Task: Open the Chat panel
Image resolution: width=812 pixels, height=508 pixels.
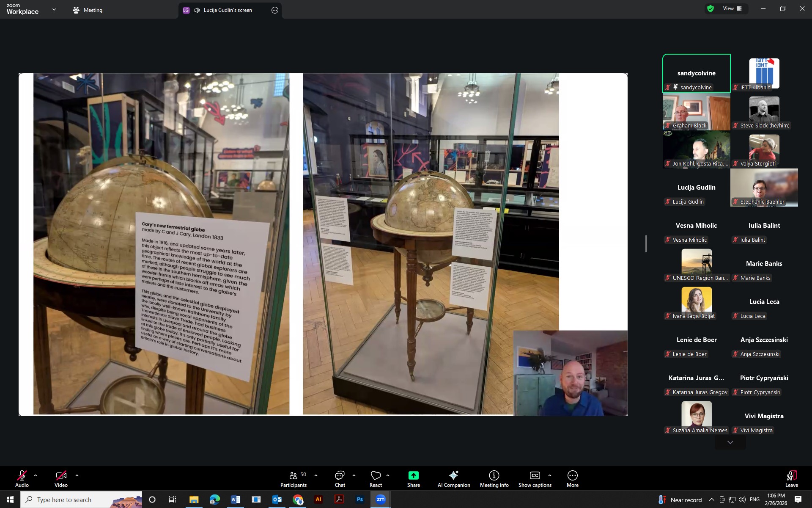Action: pyautogui.click(x=340, y=479)
